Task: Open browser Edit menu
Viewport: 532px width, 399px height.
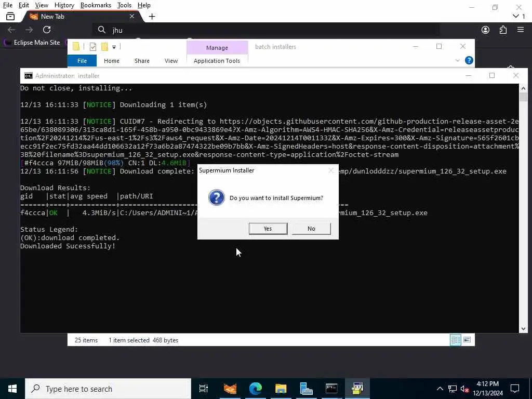Action: [x=24, y=5]
